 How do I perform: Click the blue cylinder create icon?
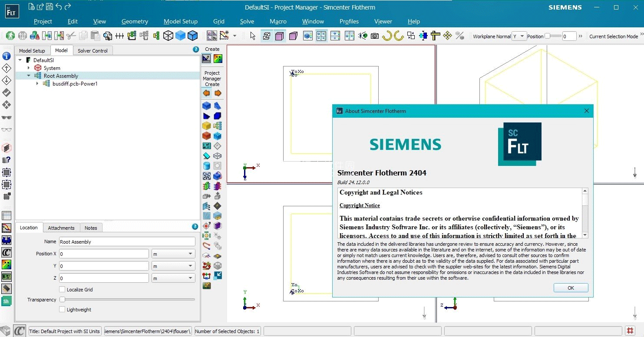[207, 165]
